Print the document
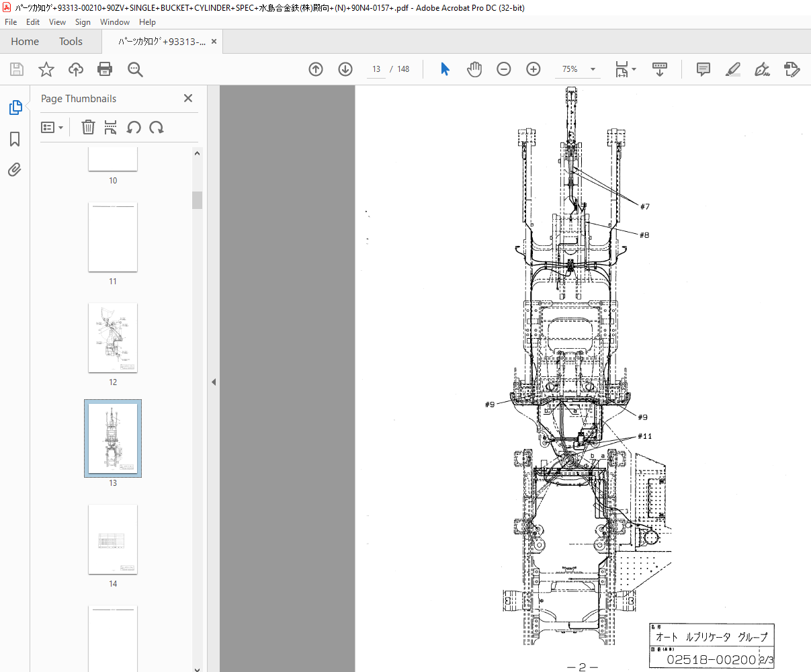The width and height of the screenshot is (811, 672). pyautogui.click(x=105, y=69)
